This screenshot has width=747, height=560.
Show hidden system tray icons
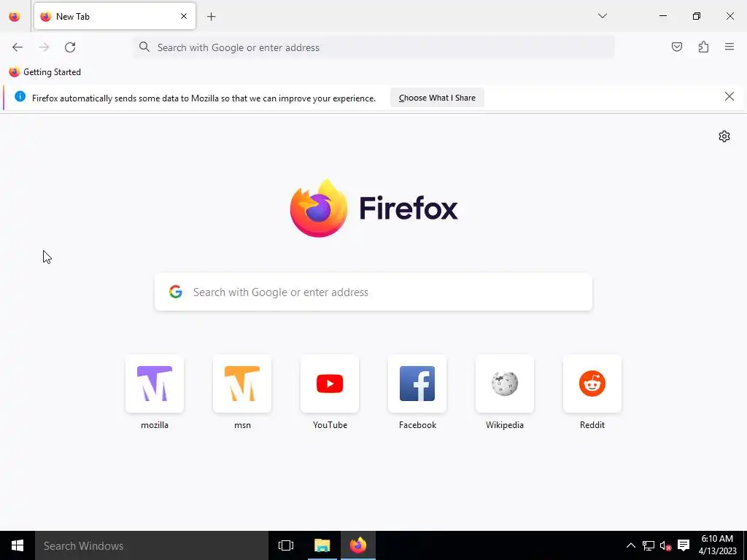[630, 545]
